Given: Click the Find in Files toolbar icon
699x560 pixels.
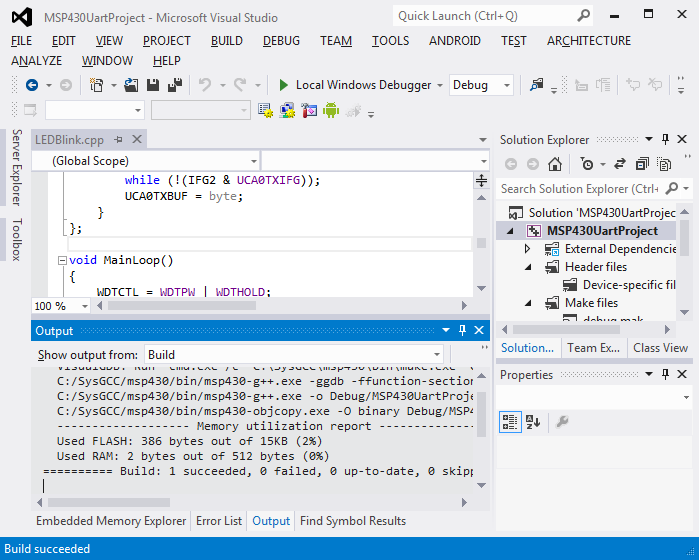Looking at the screenshot, I should 536,85.
